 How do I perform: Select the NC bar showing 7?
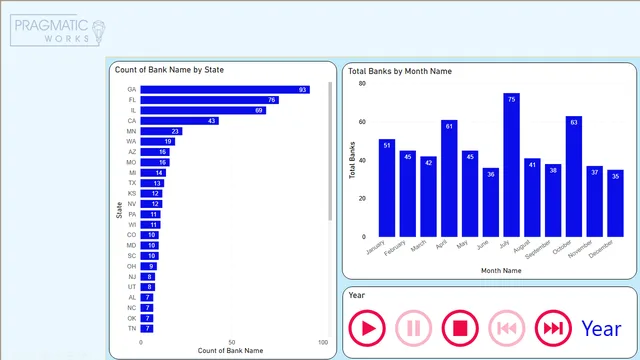click(147, 308)
